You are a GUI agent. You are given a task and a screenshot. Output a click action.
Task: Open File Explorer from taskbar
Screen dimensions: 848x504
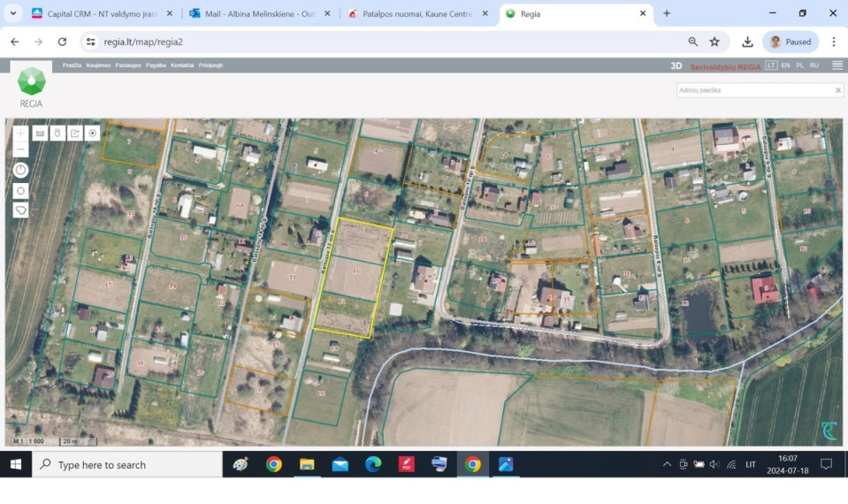[307, 464]
